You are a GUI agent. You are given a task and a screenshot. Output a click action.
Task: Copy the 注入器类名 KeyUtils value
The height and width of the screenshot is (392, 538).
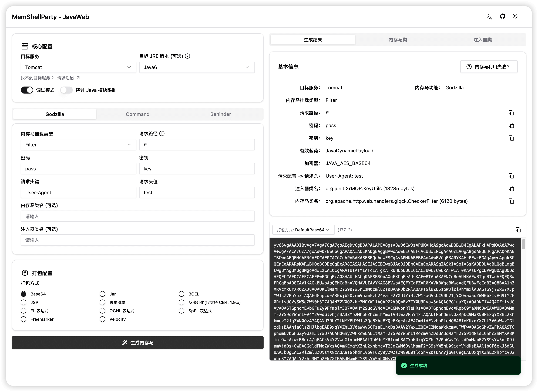(x=511, y=189)
